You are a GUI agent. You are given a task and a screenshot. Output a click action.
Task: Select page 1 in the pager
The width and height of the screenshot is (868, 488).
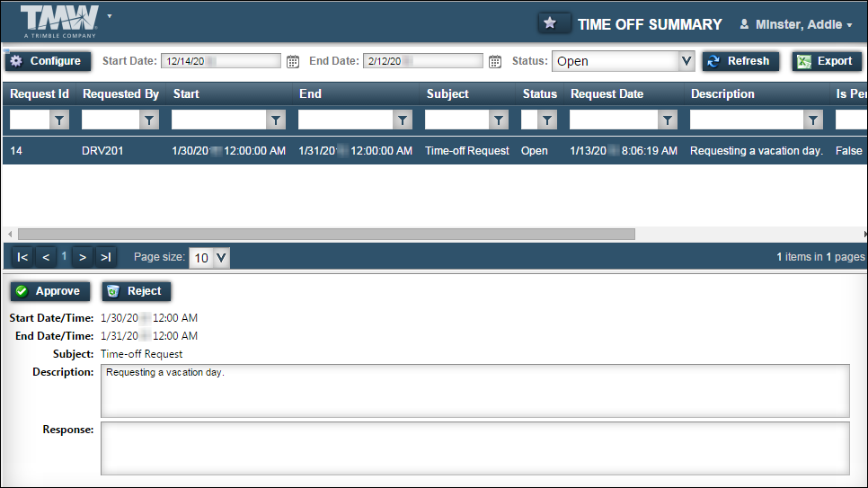pyautogui.click(x=64, y=256)
